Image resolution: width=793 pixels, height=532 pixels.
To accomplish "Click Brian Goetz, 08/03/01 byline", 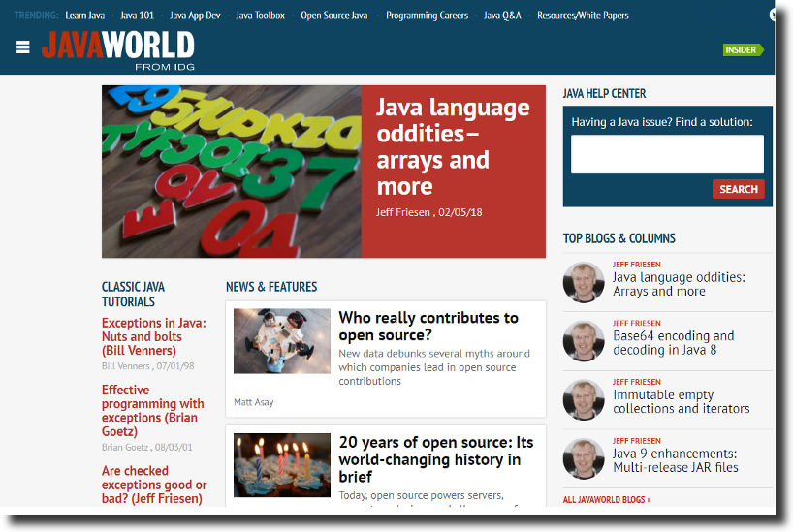I will [146, 447].
